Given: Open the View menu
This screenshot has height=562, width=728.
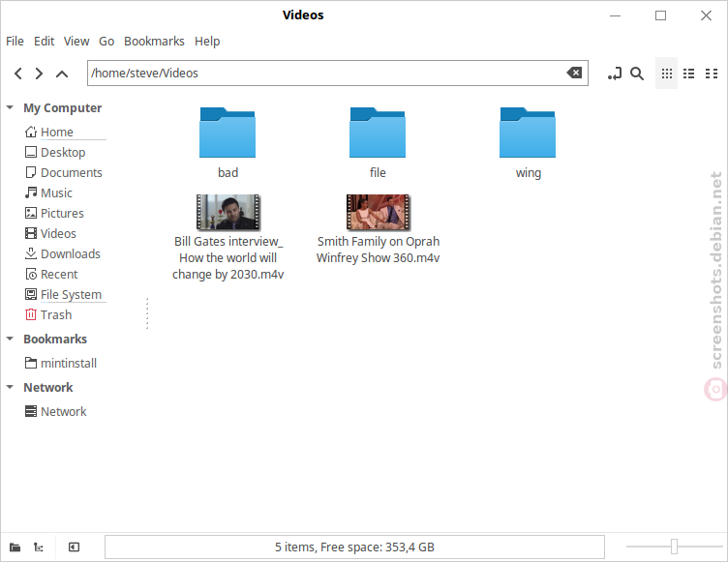Looking at the screenshot, I should [76, 42].
